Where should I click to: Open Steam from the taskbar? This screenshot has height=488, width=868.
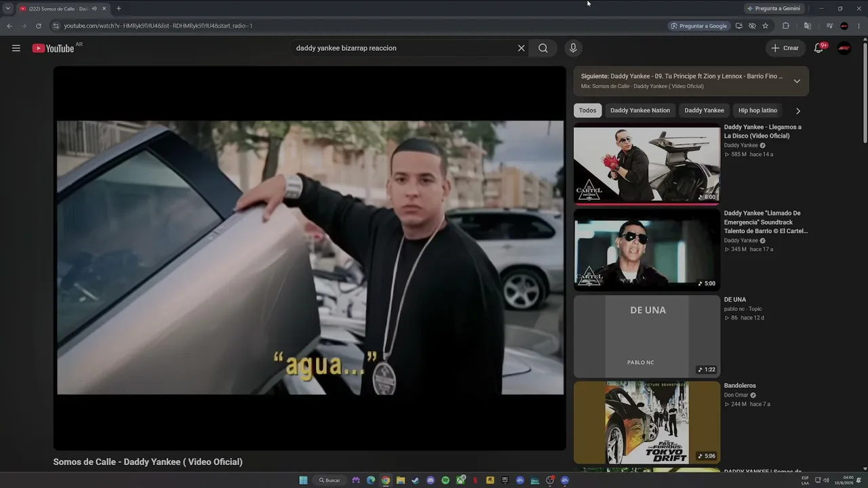(x=416, y=481)
